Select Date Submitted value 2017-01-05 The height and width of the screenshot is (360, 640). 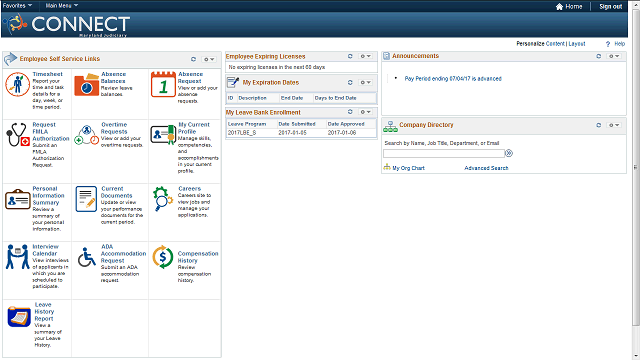(292, 133)
